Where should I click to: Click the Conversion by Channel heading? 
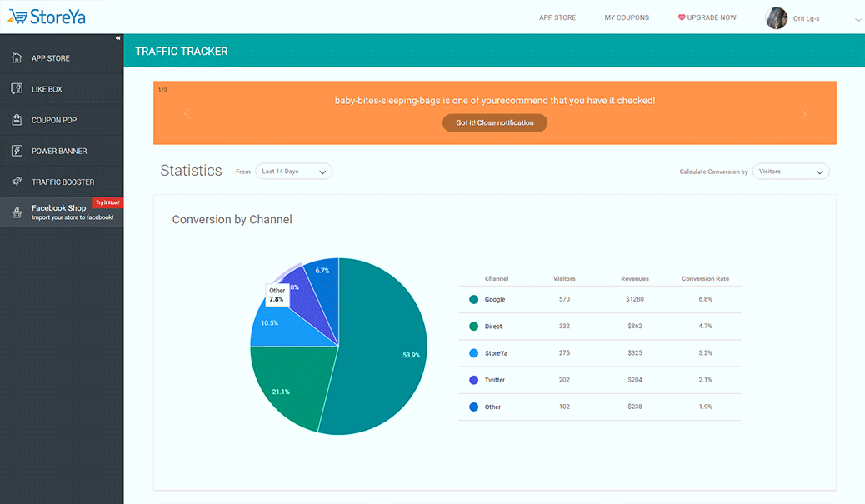232,219
